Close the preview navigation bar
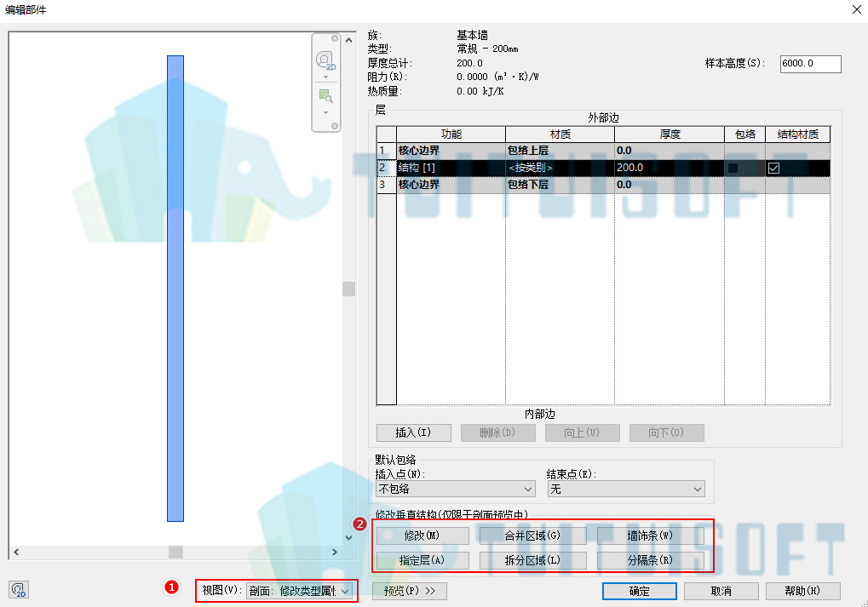Viewport: 868px width, 607px height. (335, 38)
